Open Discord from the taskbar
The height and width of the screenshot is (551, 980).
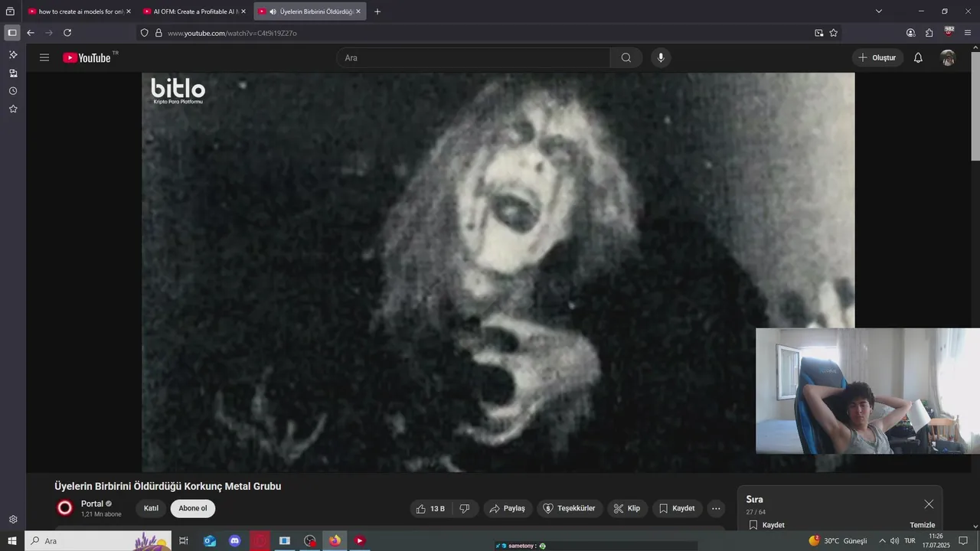(x=235, y=541)
